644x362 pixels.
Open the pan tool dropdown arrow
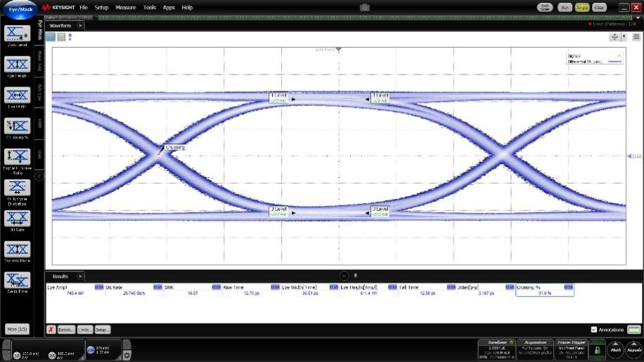624,37
